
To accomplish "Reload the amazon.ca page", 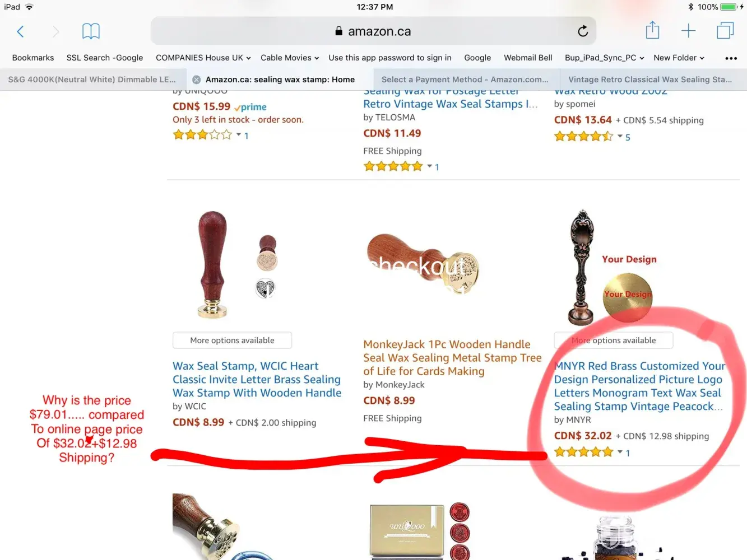I will pos(583,31).
